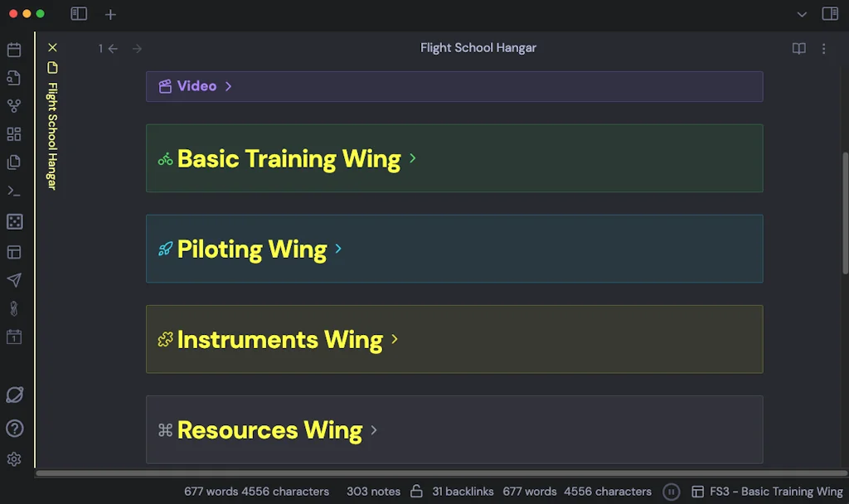Open Settings with the gear icon

tap(14, 459)
